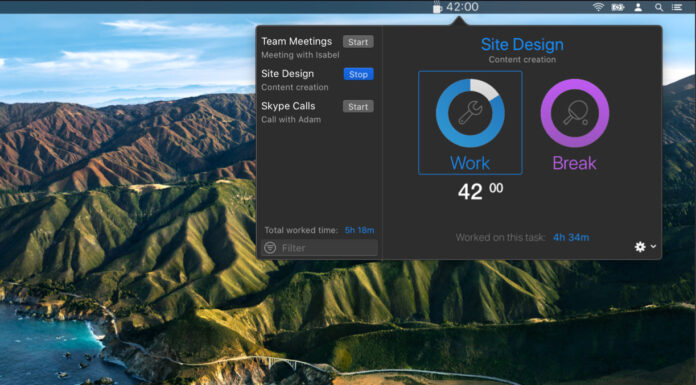The image size is (696, 385).
Task: Click the total worked time value 5h 18m
Action: (x=360, y=230)
